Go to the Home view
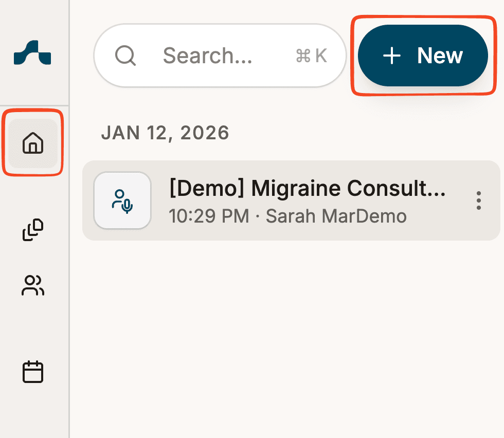The height and width of the screenshot is (438, 504). point(33,142)
